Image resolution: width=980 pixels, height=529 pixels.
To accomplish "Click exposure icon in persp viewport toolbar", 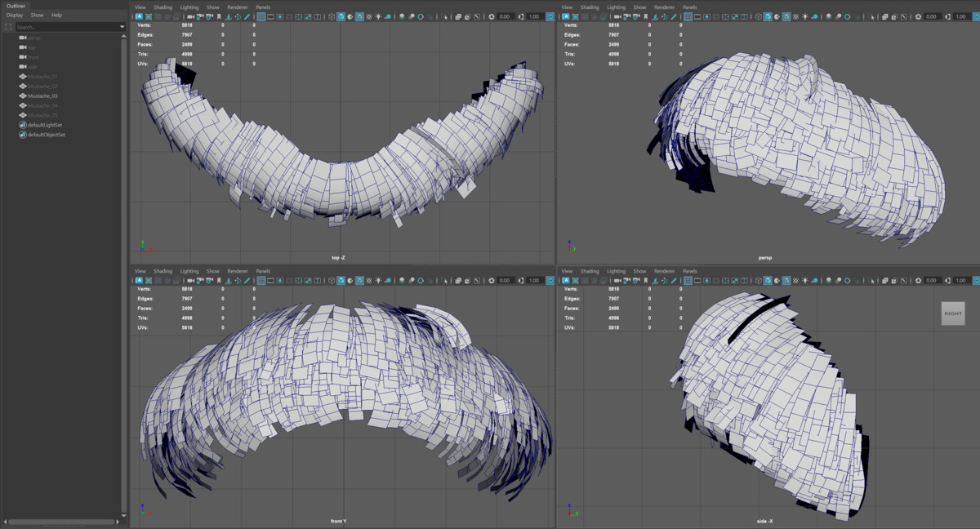I will (918, 16).
